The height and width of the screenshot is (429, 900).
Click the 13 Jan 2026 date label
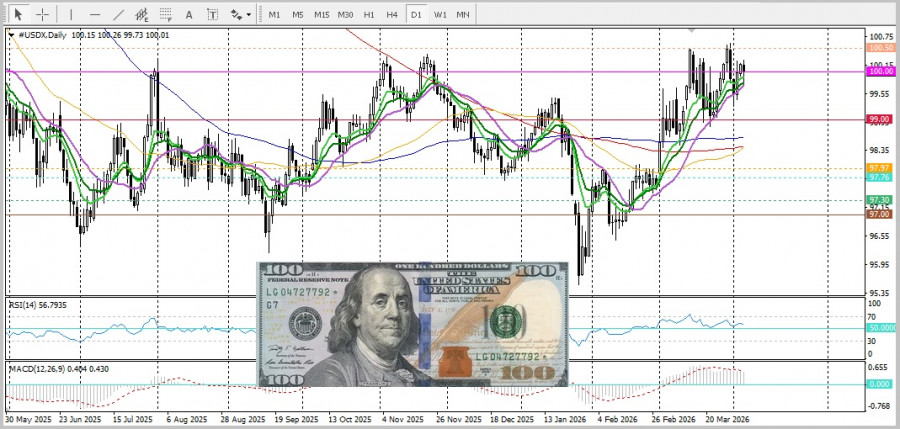coord(563,419)
